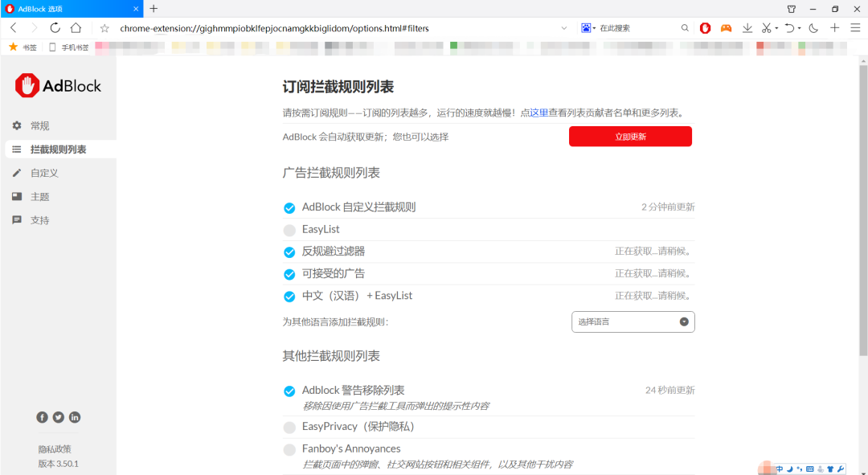The image size is (868, 475).
Task: Open the browser skin shirt icon in title bar
Action: tap(792, 9)
